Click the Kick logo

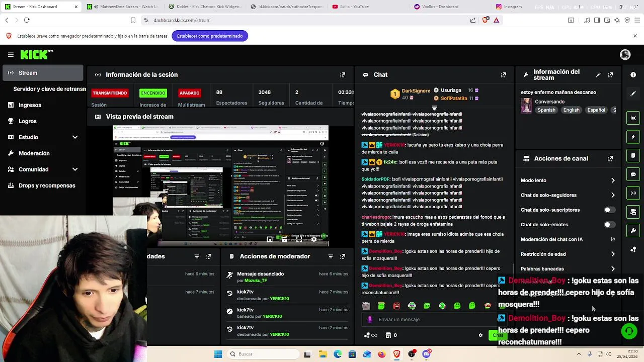pos(36,54)
